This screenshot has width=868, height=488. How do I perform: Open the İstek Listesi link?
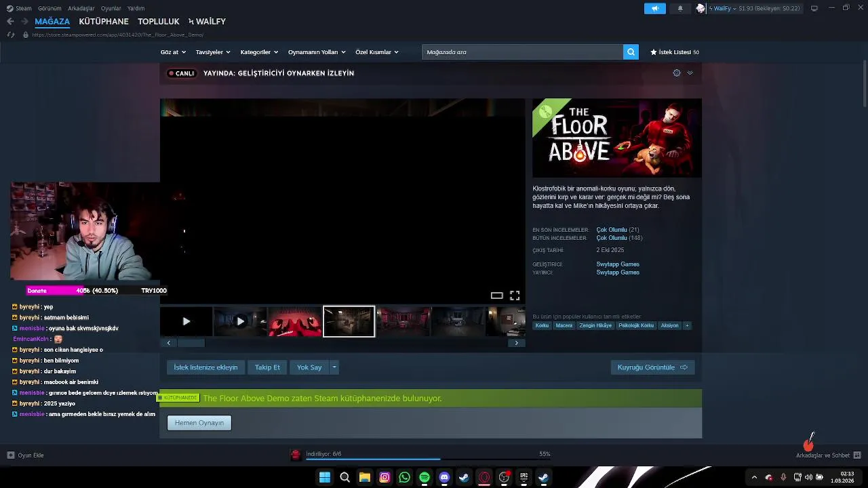click(675, 52)
